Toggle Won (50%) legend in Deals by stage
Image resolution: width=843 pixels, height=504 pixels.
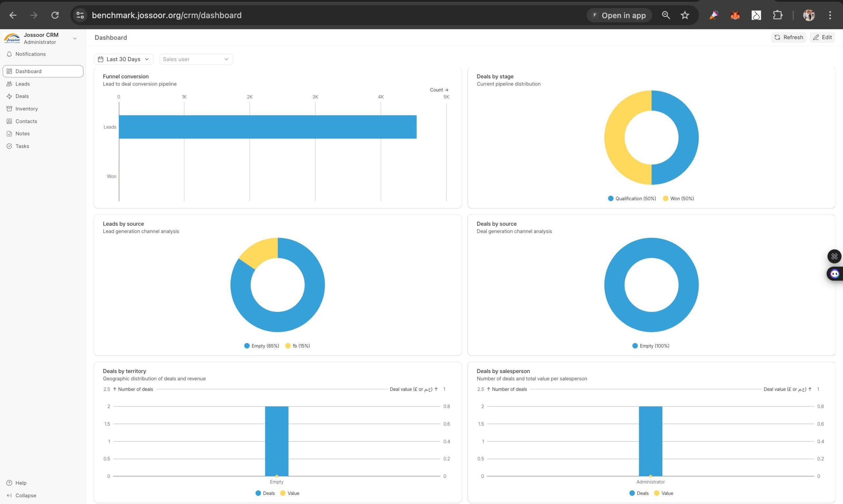[x=678, y=199]
